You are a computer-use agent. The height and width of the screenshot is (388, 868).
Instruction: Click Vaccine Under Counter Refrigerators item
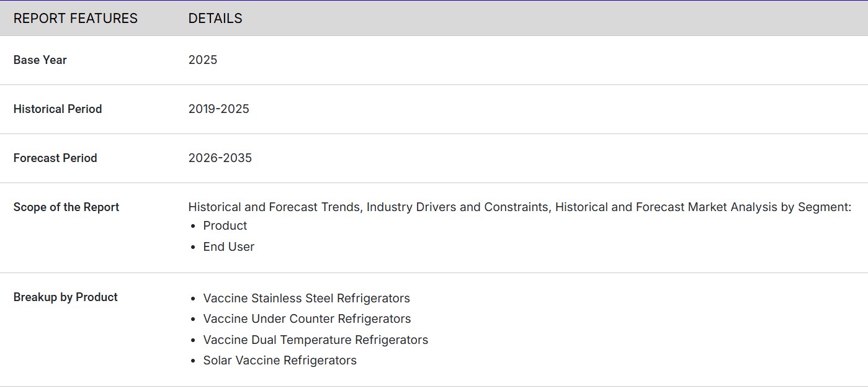(x=307, y=319)
